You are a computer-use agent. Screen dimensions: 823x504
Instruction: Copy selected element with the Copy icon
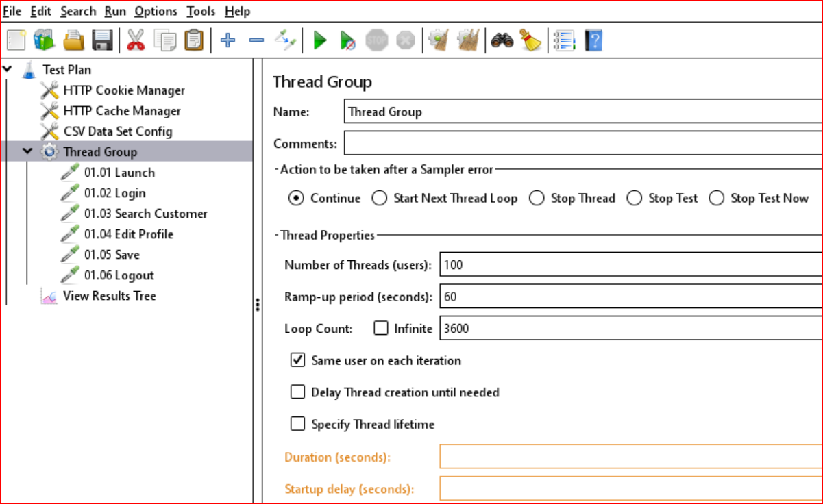165,40
